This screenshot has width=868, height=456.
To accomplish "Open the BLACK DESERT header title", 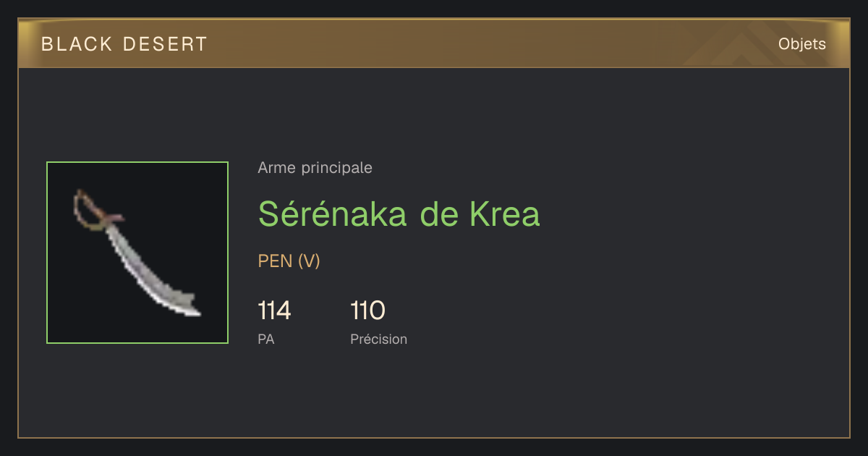I will coord(124,44).
